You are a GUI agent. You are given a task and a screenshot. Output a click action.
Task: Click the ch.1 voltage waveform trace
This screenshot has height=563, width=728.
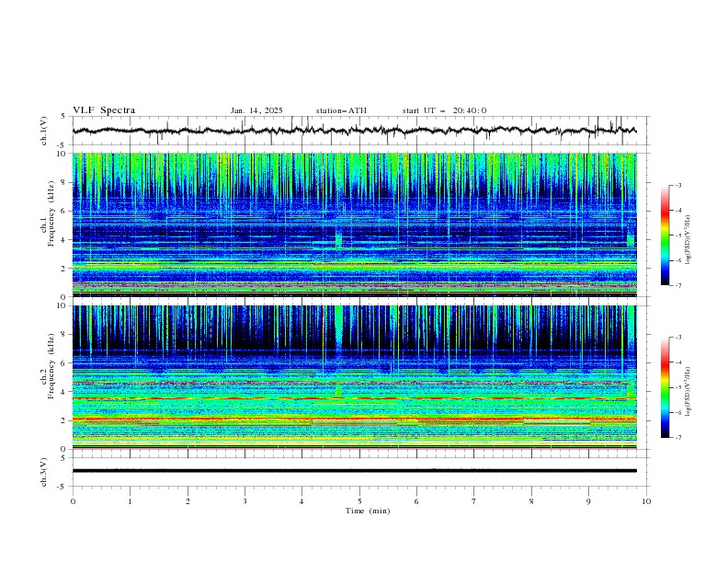click(354, 131)
